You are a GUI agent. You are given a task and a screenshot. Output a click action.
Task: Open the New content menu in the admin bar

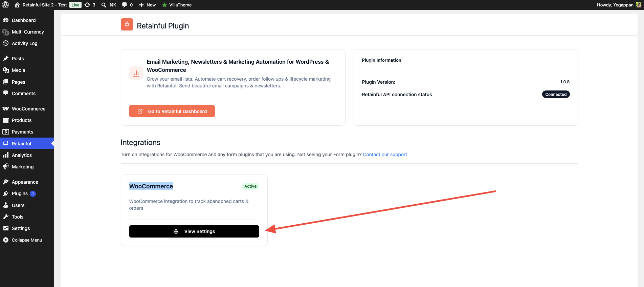coord(147,5)
